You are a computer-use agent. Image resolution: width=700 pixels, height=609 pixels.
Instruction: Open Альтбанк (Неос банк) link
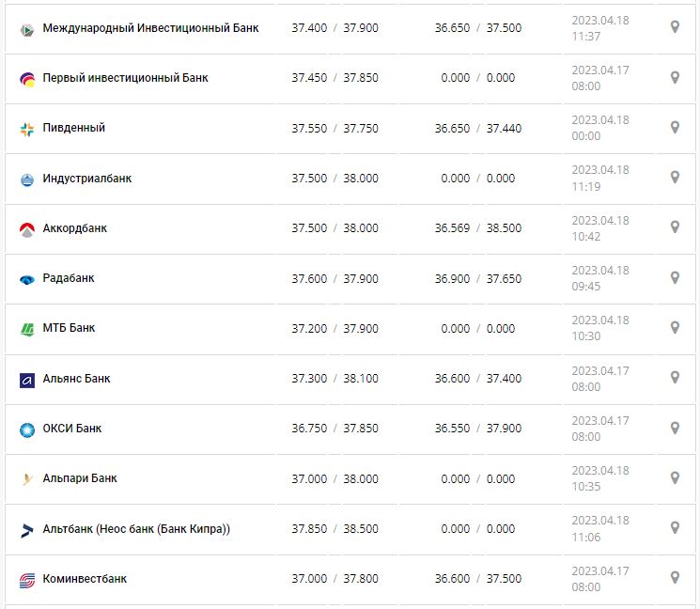(136, 529)
